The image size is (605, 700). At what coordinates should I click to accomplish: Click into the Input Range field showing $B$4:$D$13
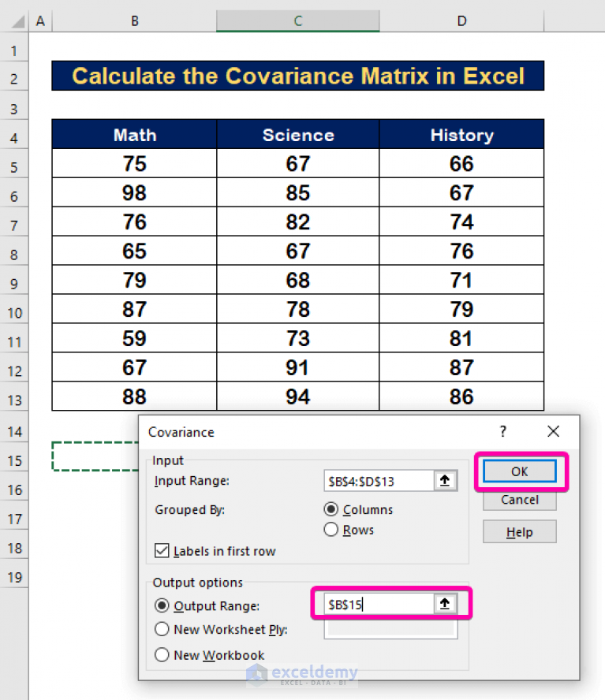pyautogui.click(x=379, y=481)
